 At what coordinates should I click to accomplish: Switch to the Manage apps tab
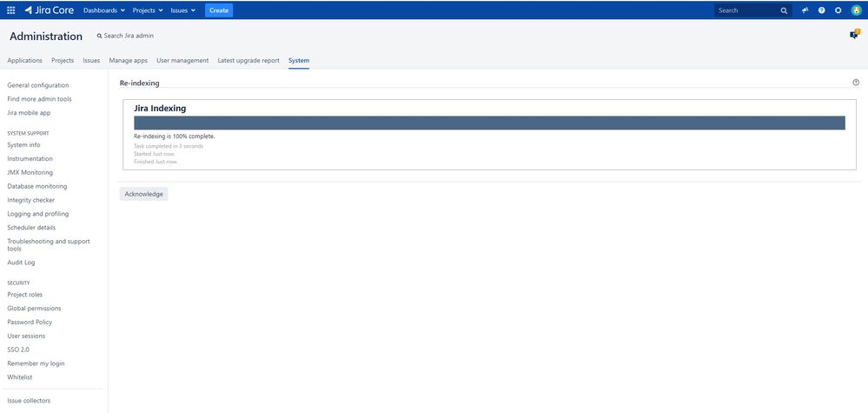tap(128, 60)
